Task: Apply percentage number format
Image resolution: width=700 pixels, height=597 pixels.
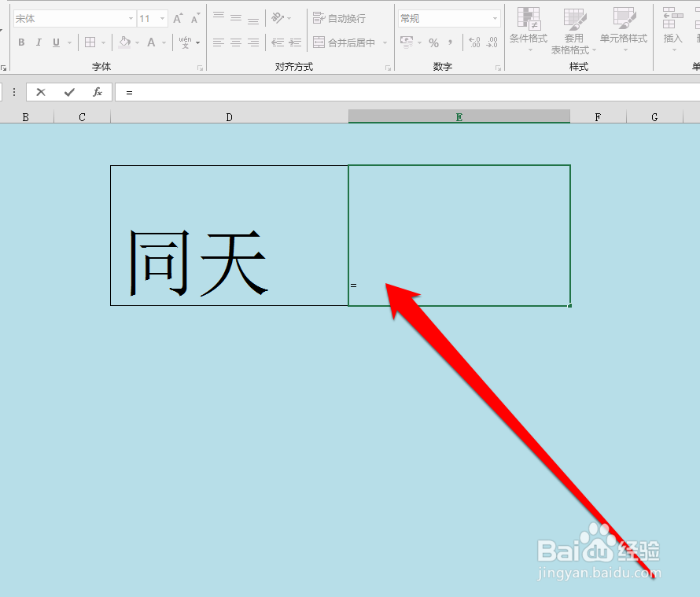Action: click(x=434, y=43)
